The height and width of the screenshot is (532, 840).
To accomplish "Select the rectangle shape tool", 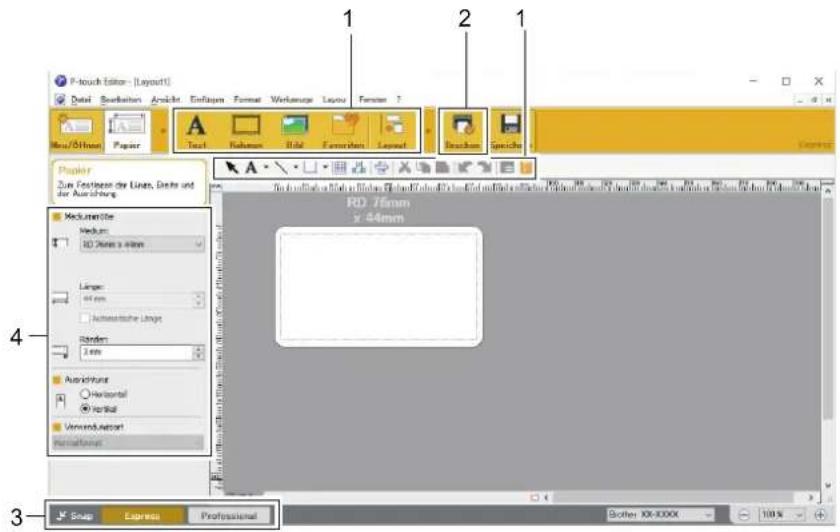I will coord(310,168).
